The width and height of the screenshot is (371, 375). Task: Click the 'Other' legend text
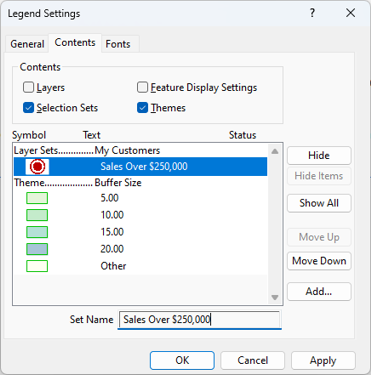113,266
